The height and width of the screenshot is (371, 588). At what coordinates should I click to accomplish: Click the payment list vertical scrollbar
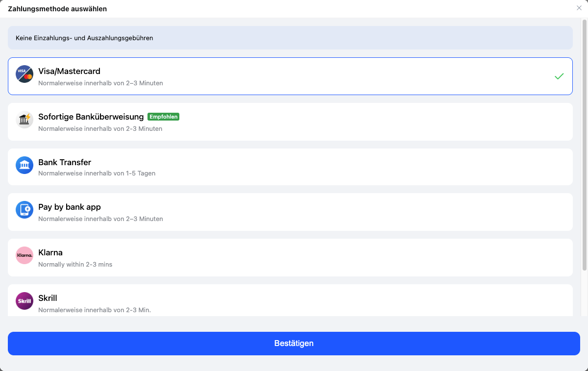(584, 145)
